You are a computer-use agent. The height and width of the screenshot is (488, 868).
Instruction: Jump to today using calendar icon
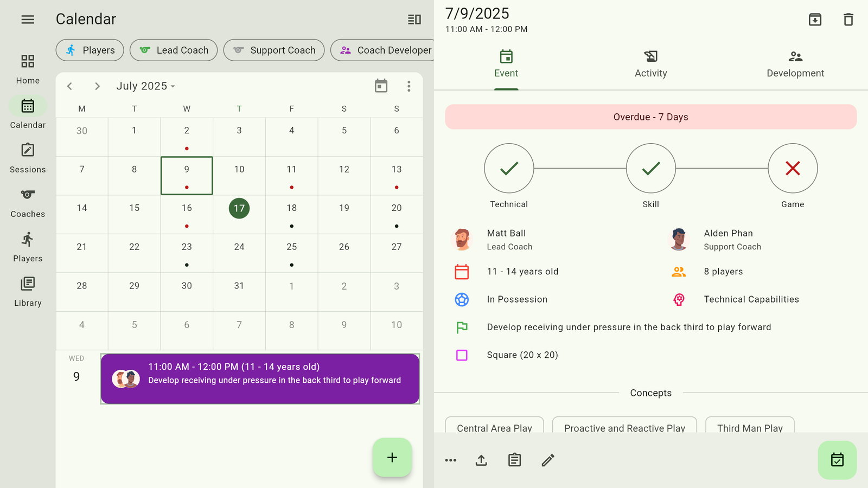[x=381, y=86]
